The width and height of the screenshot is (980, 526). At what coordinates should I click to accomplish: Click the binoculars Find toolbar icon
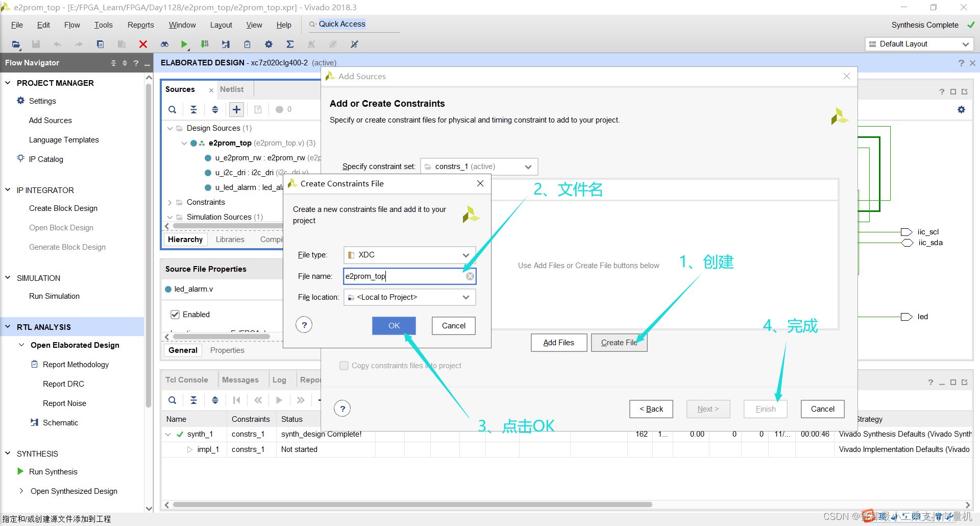[x=164, y=44]
